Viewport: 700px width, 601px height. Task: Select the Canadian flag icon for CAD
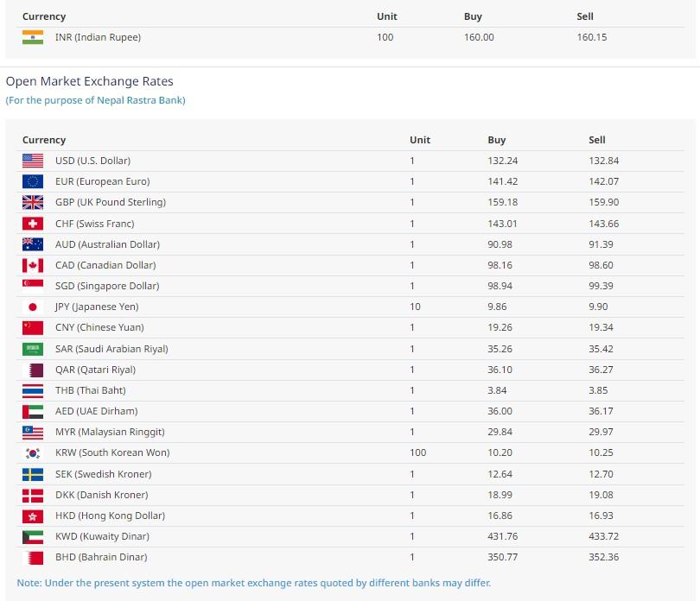[33, 265]
